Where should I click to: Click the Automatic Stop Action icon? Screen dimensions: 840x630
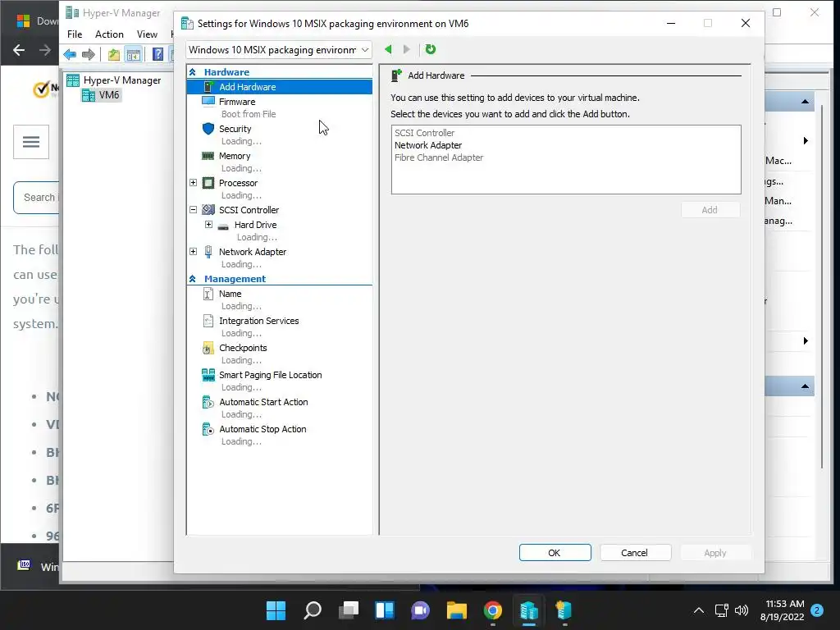(x=208, y=429)
